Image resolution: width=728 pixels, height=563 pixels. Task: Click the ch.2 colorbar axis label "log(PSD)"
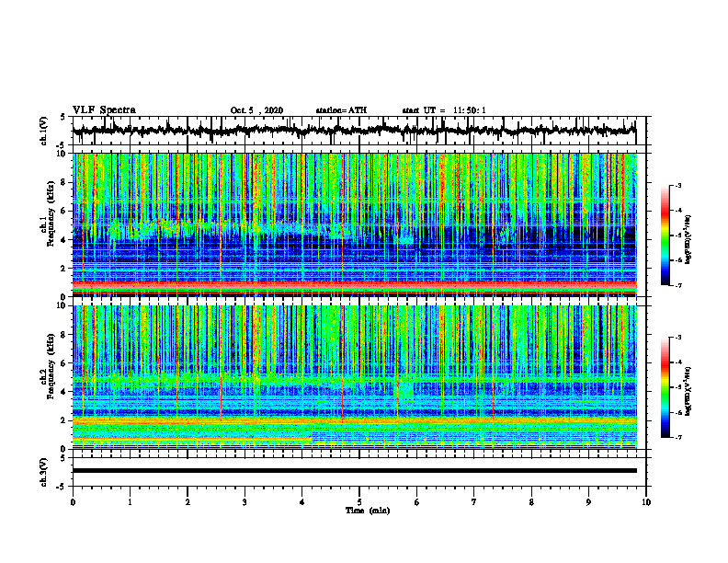[x=688, y=390]
